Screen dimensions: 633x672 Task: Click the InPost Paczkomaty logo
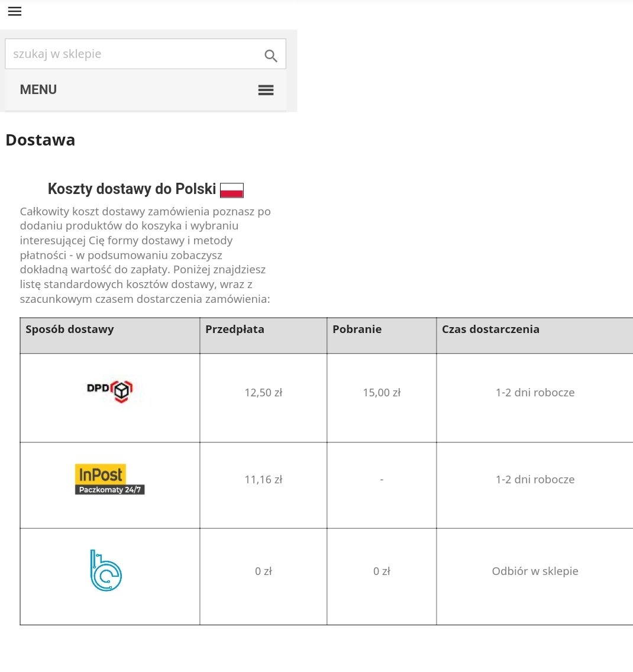(109, 479)
